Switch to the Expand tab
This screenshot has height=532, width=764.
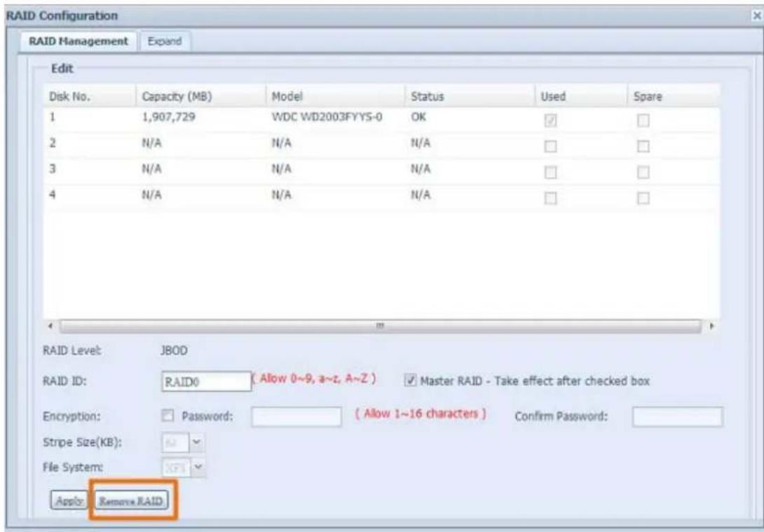[x=165, y=41]
